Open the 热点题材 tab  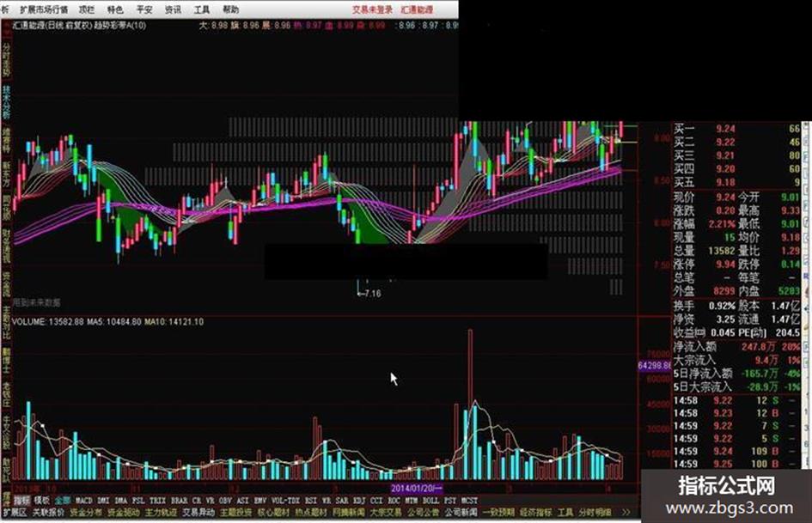pyautogui.click(x=311, y=512)
